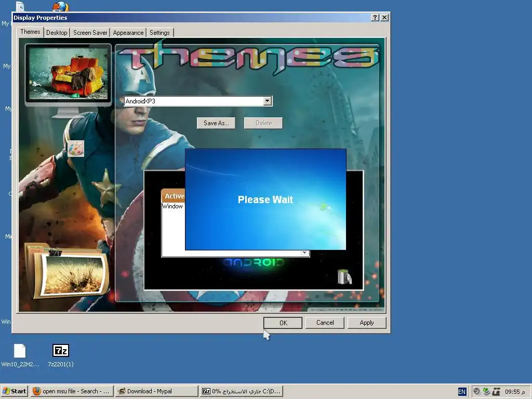Click the greyed Delete button
The width and height of the screenshot is (532, 399).
tap(263, 123)
